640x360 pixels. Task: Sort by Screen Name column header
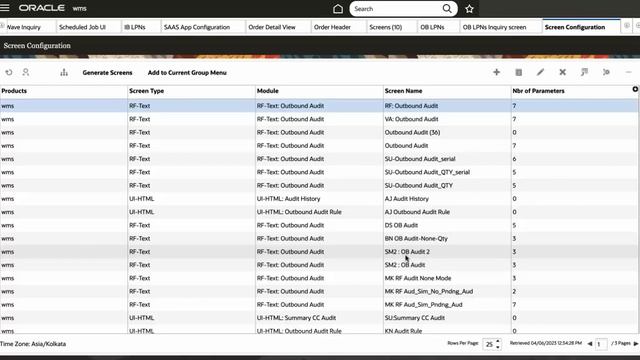pos(403,91)
